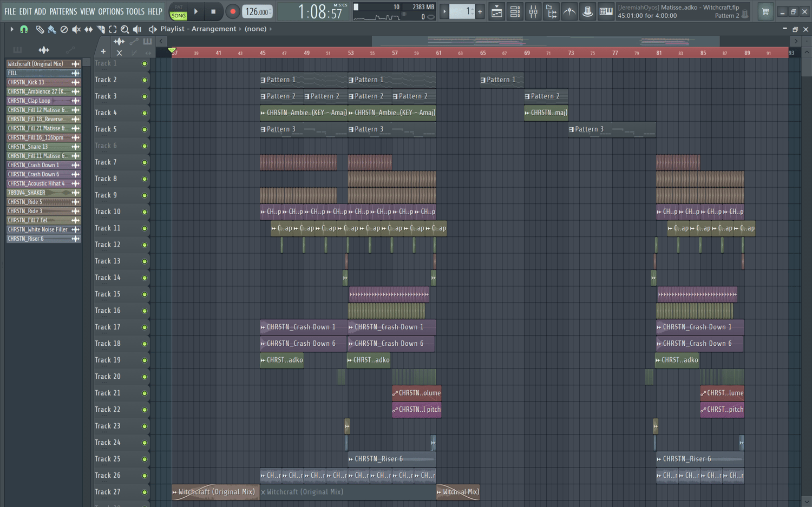Toggle mute on Track 19

pos(145,360)
